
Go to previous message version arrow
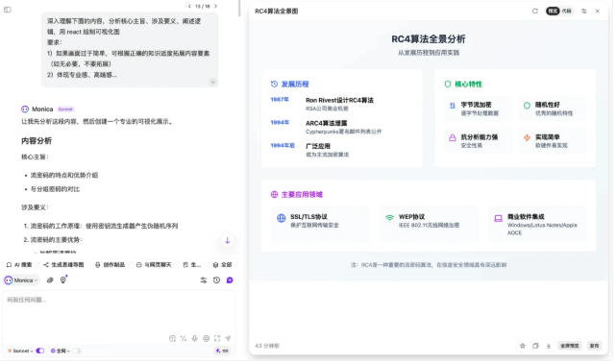(189, 7)
